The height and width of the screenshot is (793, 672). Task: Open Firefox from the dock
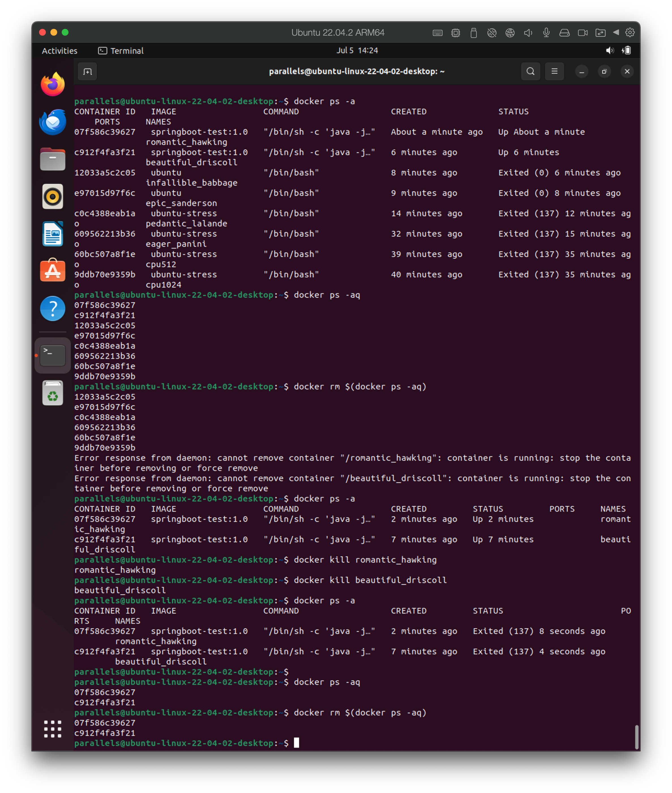(53, 84)
